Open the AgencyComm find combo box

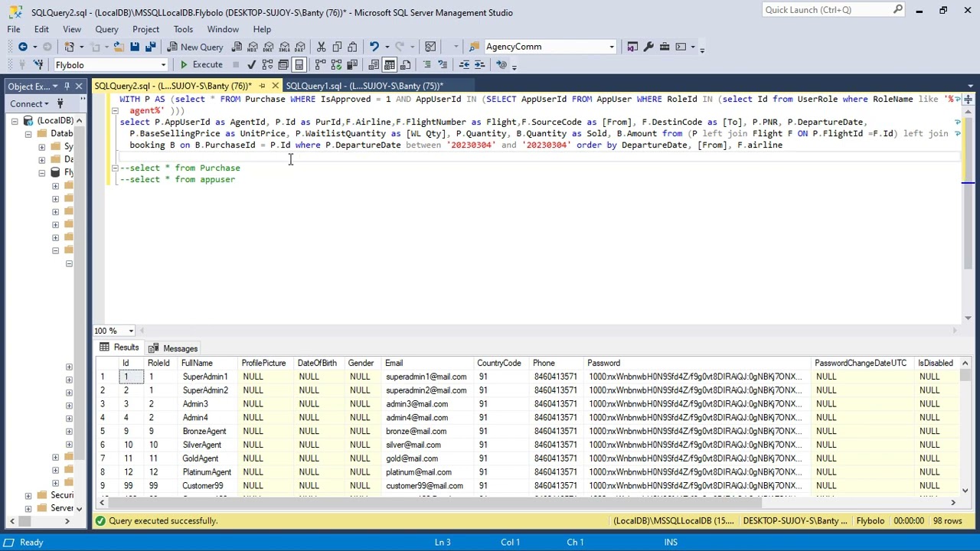611,47
